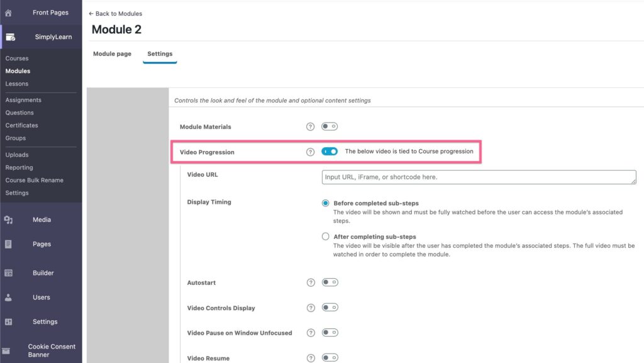
Task: Enable the Module Materials toggle
Action: (x=330, y=126)
